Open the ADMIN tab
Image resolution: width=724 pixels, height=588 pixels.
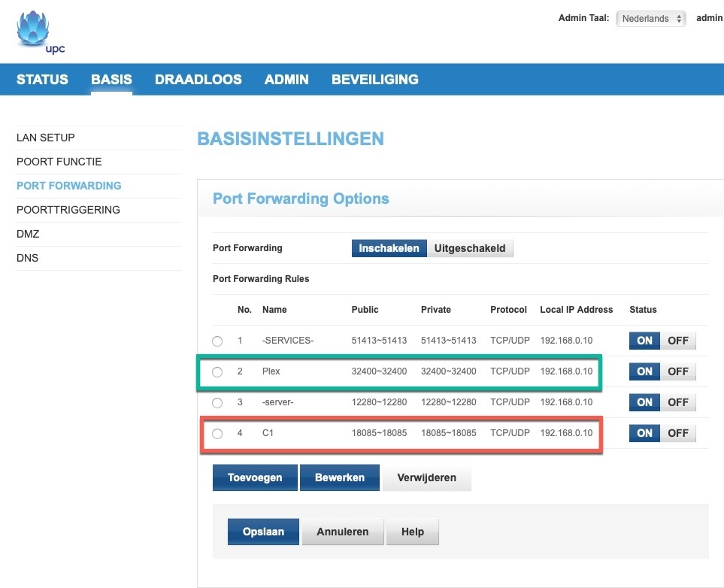coord(286,80)
